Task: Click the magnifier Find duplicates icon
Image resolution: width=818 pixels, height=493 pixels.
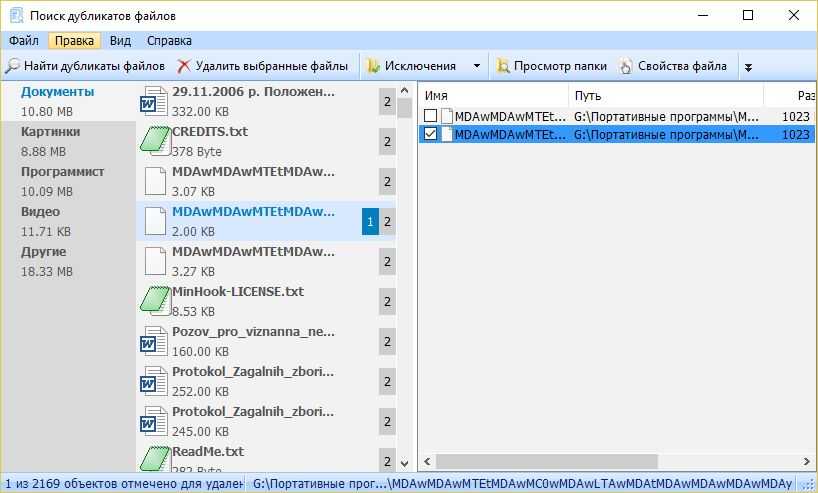Action: coord(12,66)
